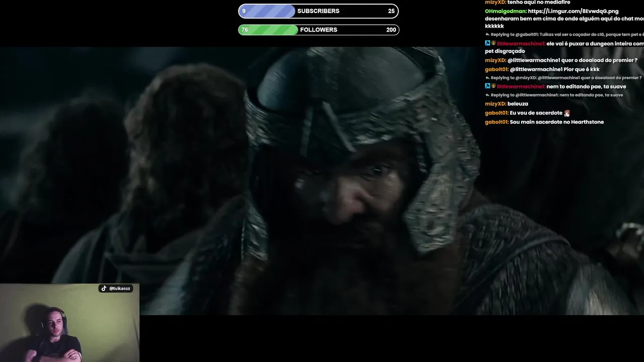The width and height of the screenshot is (644, 362).
Task: Click the 'kkkkkk' line of OHmaigodman's message
Action: (495, 26)
